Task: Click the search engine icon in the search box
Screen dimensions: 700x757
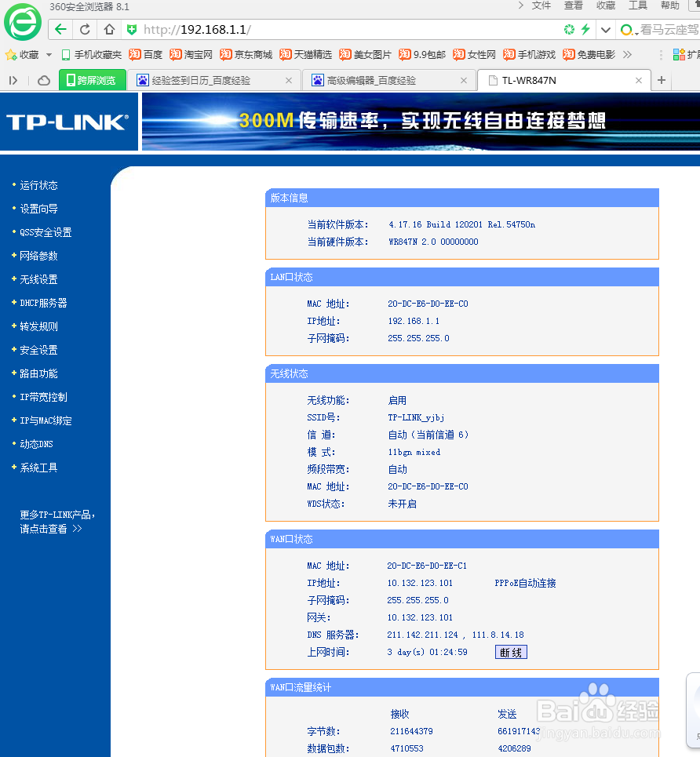Action: pos(627,30)
